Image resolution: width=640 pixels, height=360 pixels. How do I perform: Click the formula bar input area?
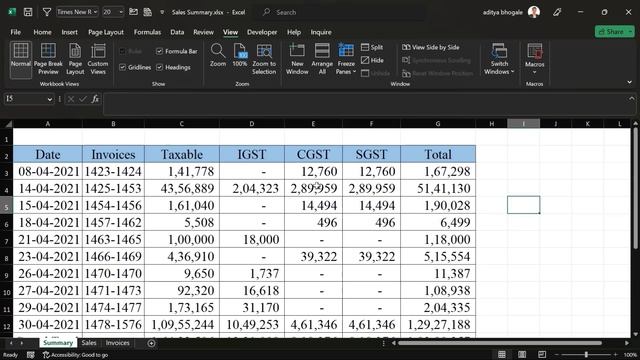pyautogui.click(x=365, y=103)
